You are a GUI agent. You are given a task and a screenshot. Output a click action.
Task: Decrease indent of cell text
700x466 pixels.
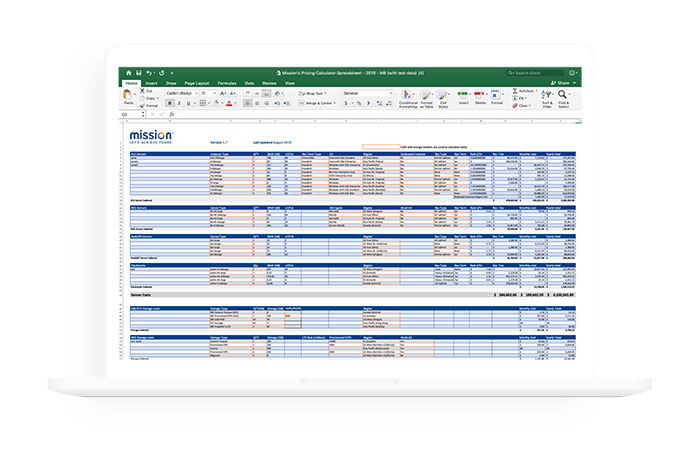point(277,103)
